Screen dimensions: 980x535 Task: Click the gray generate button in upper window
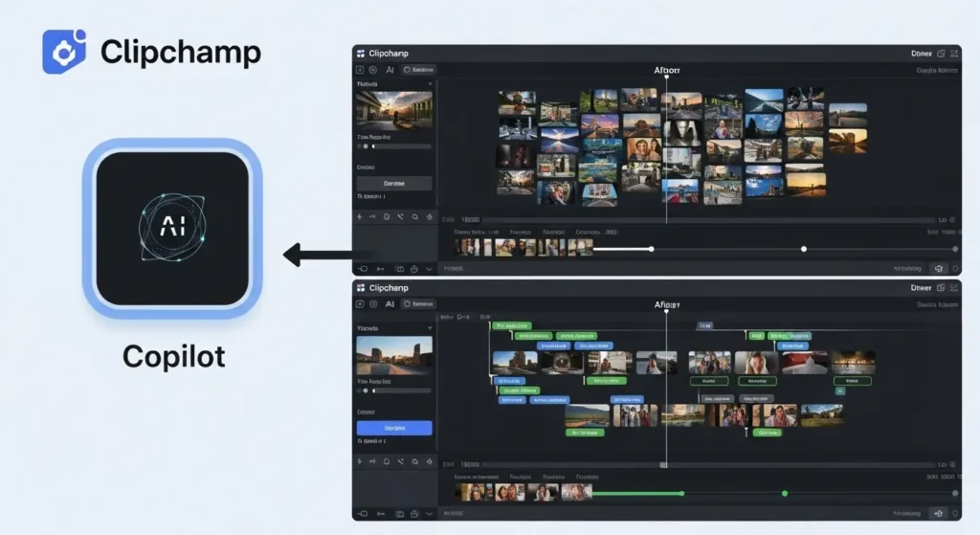[x=394, y=184]
